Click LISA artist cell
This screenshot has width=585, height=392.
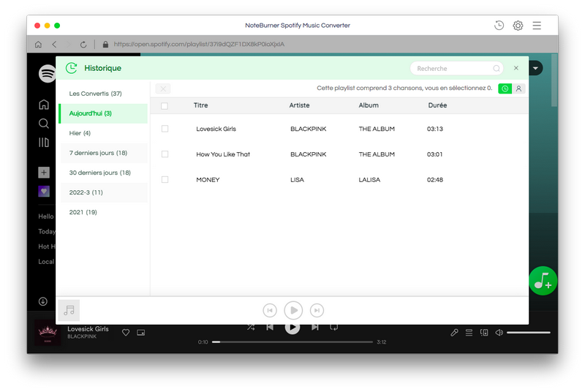297,179
